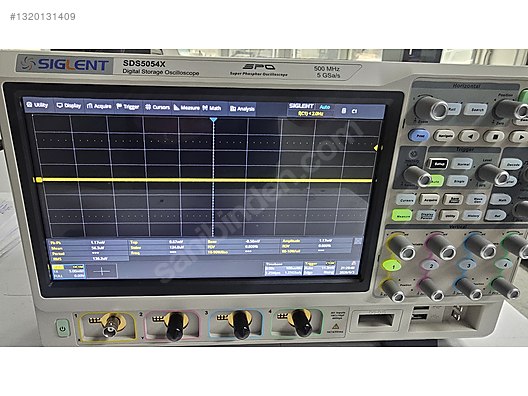The width and height of the screenshot is (528, 396).
Task: Click the Utility hardware button
Action: 450,215
